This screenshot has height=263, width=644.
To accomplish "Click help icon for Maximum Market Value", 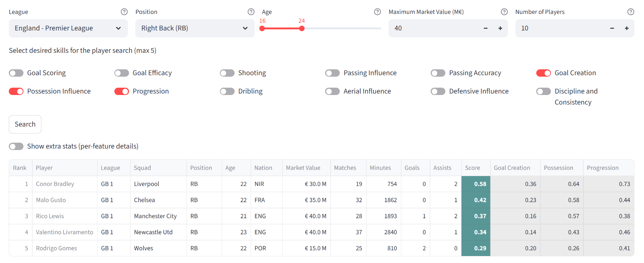I will point(504,12).
